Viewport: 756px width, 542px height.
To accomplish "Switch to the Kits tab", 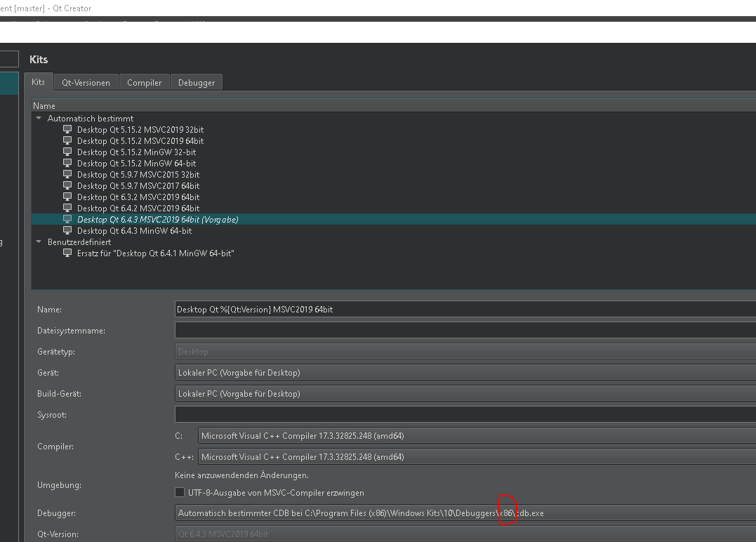I will coord(38,82).
